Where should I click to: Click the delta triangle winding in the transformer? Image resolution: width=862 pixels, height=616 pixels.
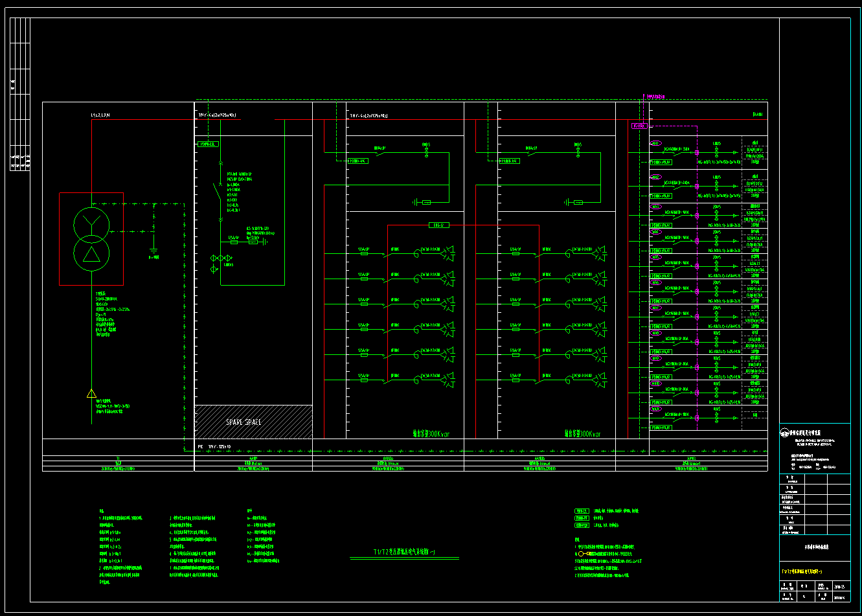(91, 253)
